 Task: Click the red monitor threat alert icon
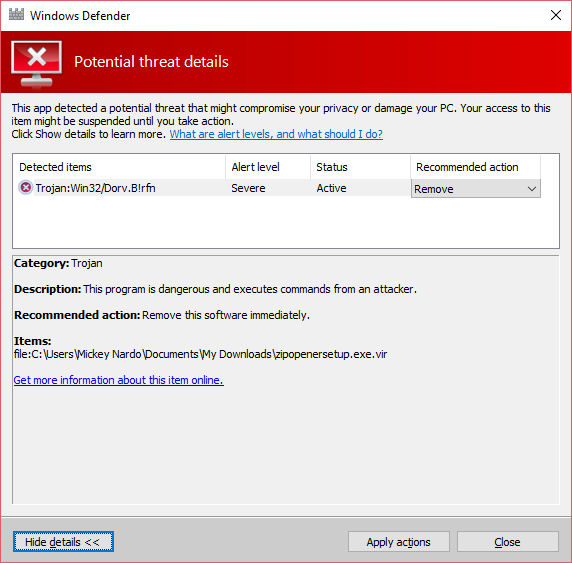(36, 64)
